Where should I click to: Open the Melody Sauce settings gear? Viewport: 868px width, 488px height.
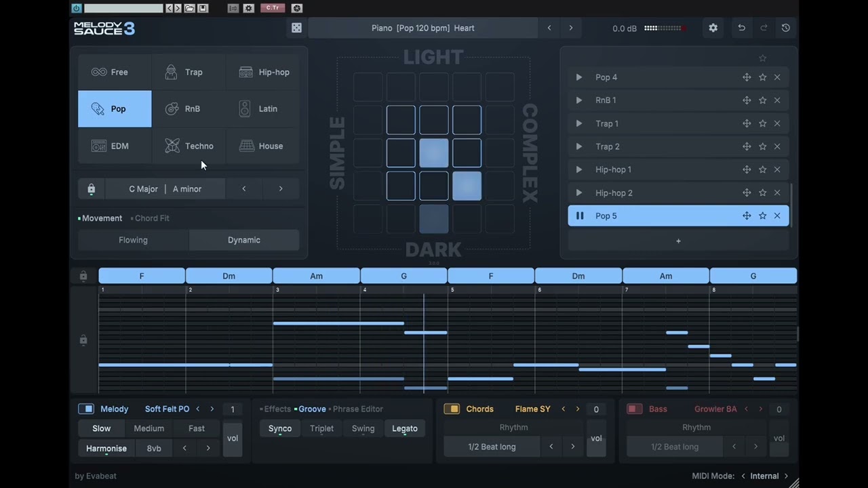tap(713, 28)
